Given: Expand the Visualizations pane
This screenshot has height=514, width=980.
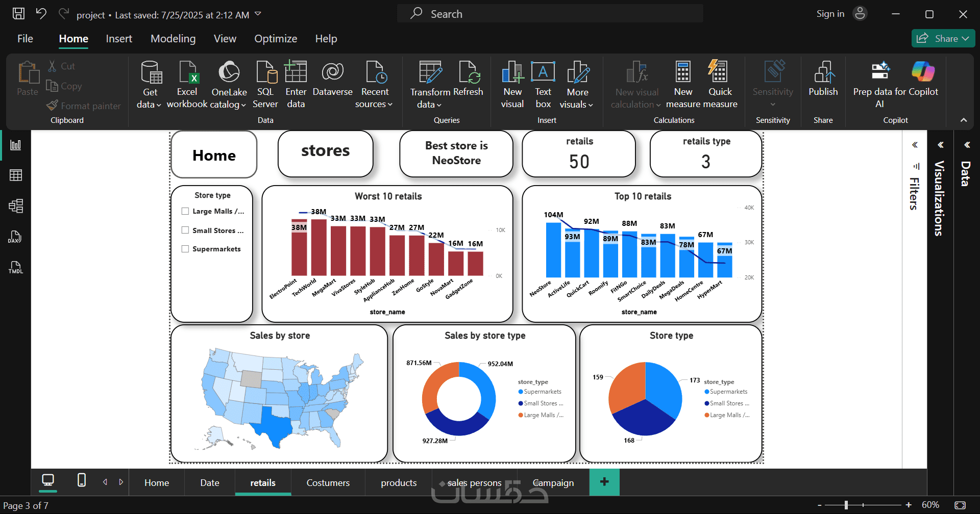Looking at the screenshot, I should tap(940, 145).
